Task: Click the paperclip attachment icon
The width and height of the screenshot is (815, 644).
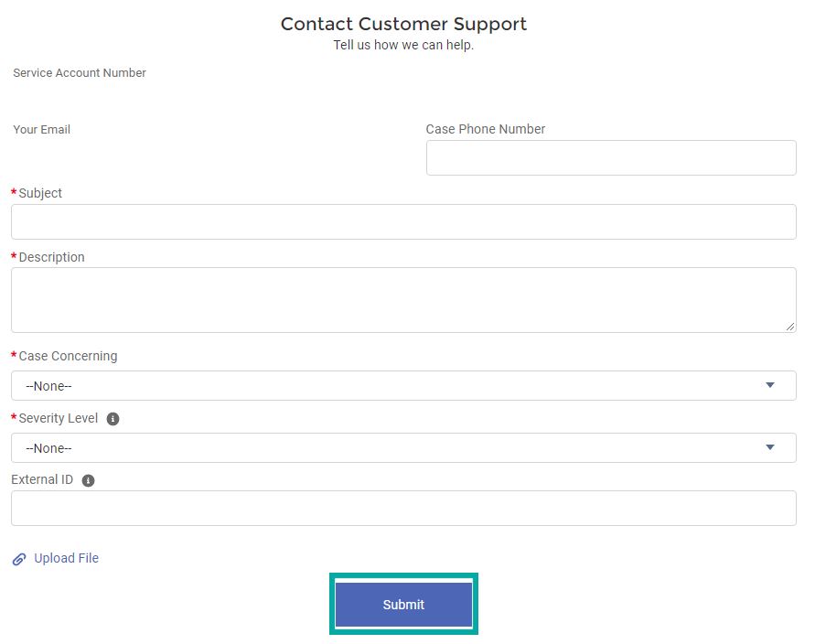Action: tap(19, 559)
